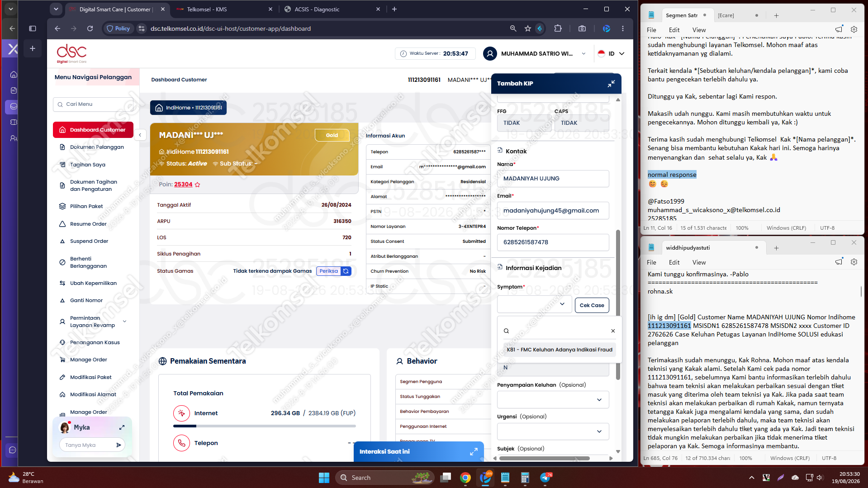Reload the DSC dashboard page

(90, 28)
